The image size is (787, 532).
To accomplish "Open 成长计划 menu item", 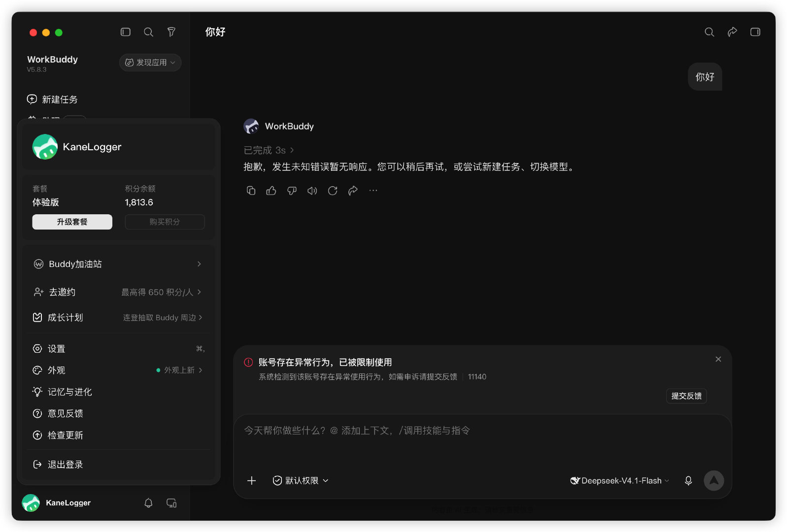I will click(118, 318).
